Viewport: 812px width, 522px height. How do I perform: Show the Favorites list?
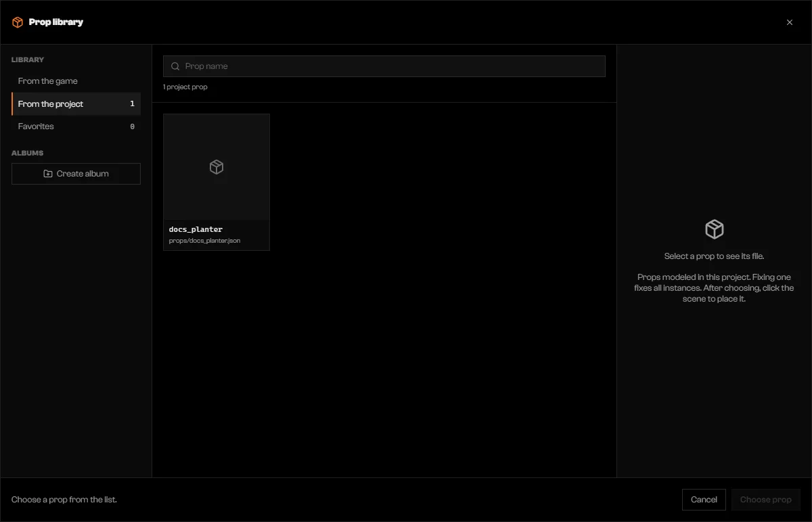tap(76, 126)
